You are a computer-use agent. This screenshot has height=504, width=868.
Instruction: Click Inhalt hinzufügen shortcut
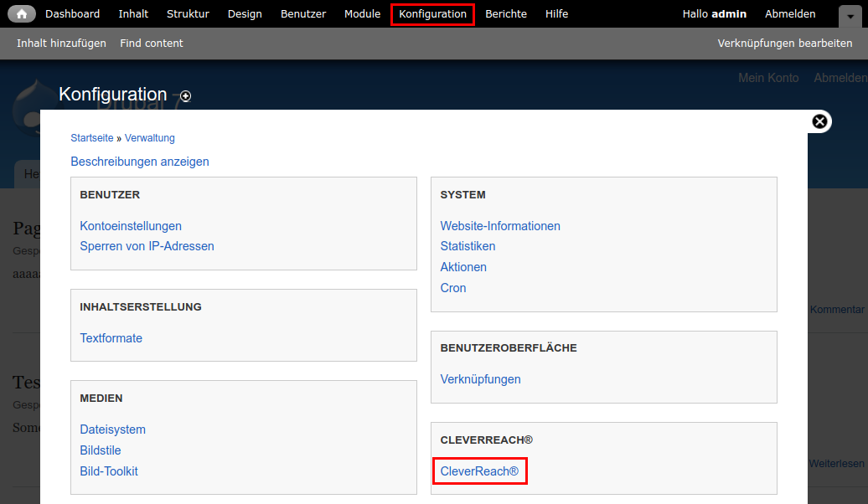(x=61, y=43)
